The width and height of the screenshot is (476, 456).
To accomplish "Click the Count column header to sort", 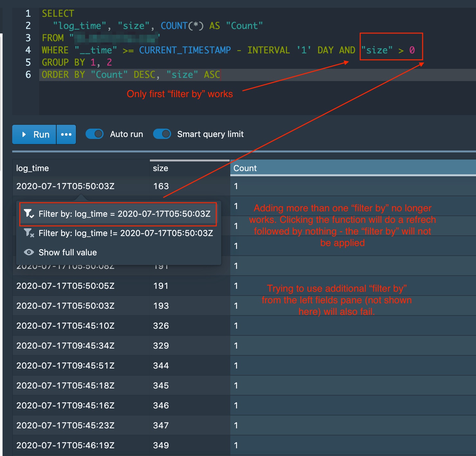I will click(x=245, y=168).
